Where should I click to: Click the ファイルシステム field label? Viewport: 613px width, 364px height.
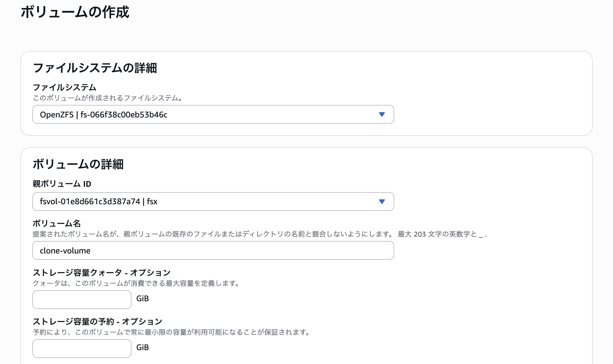tap(65, 88)
